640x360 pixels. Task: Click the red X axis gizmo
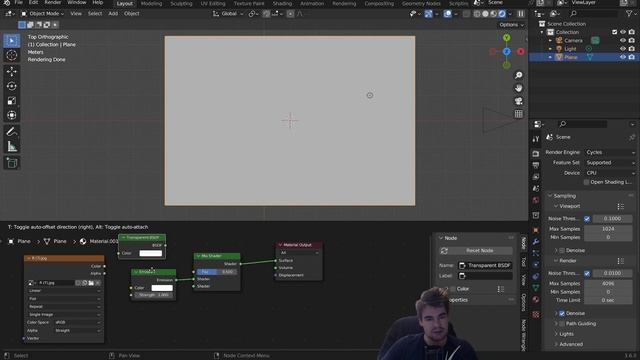pos(521,51)
